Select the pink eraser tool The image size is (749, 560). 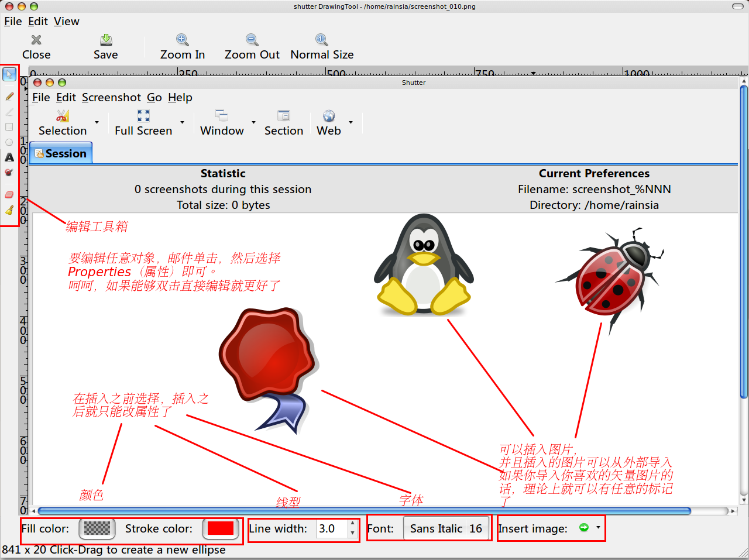9,195
